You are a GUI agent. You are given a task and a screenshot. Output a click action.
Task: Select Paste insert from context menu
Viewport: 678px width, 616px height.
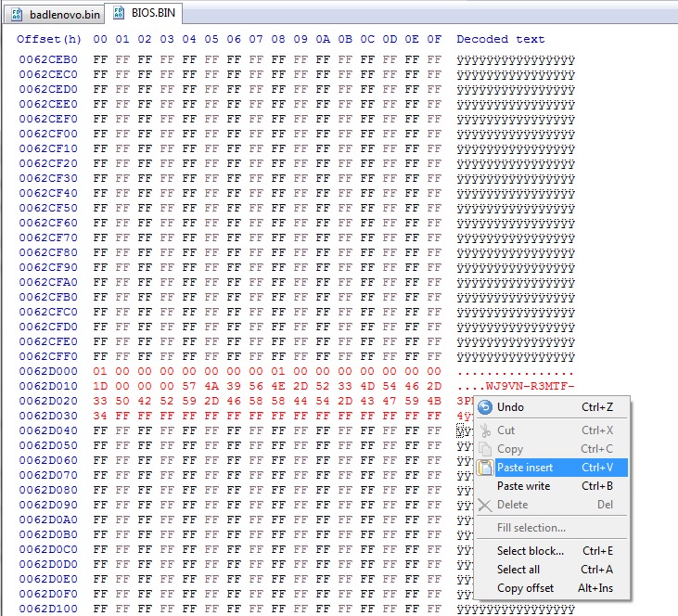click(x=552, y=468)
